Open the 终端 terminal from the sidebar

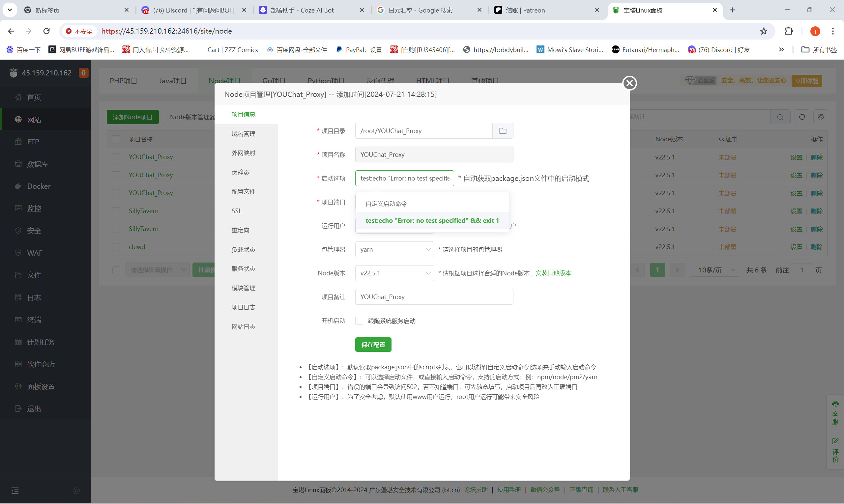[34, 320]
